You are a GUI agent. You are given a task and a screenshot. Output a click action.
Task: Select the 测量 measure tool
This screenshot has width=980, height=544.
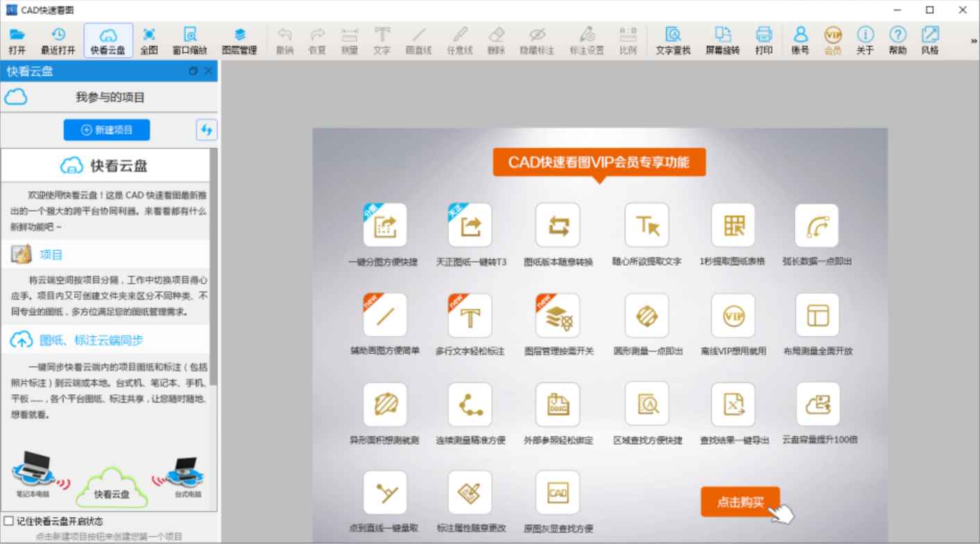[348, 40]
